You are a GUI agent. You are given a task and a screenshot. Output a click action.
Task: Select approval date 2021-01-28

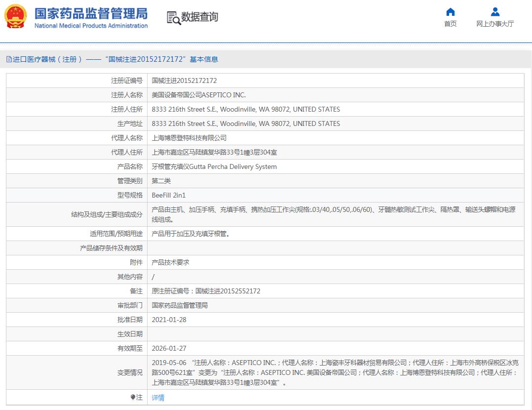coord(169,320)
